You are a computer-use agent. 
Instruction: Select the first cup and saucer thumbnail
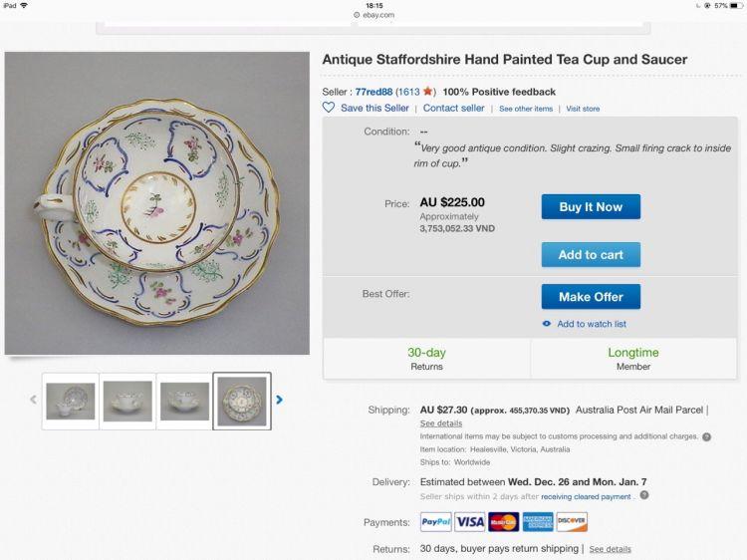(x=71, y=401)
